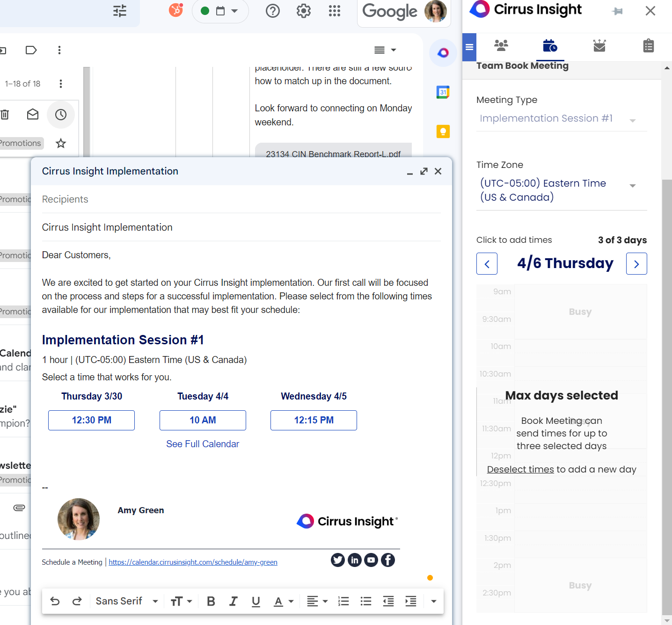Open Gmail Support help icon
The height and width of the screenshot is (625, 672).
[x=273, y=11]
